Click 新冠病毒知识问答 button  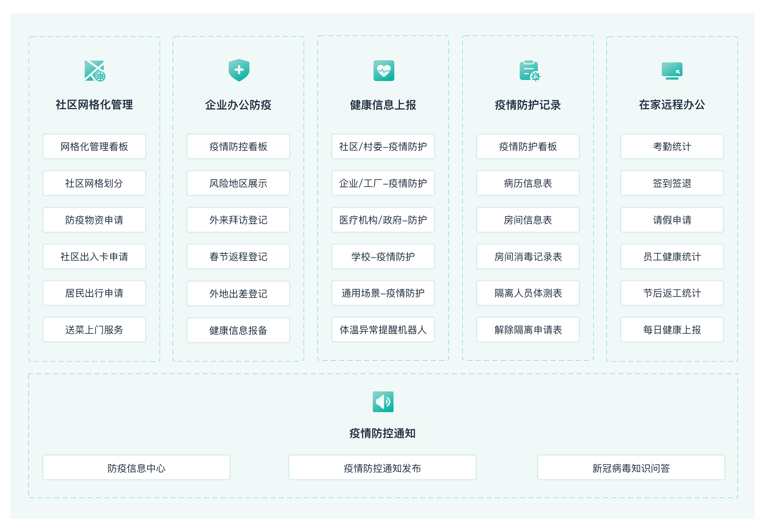[x=631, y=468]
